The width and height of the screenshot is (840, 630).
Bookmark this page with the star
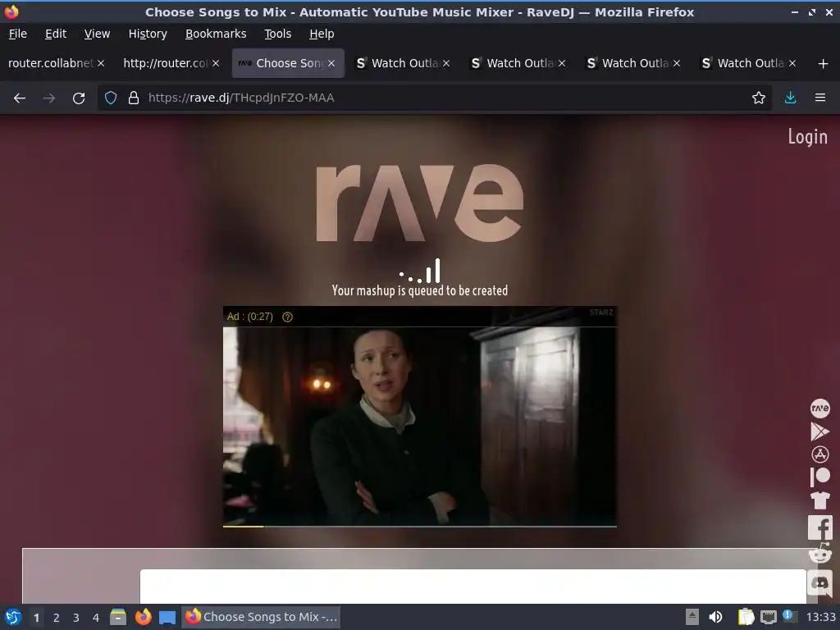758,98
